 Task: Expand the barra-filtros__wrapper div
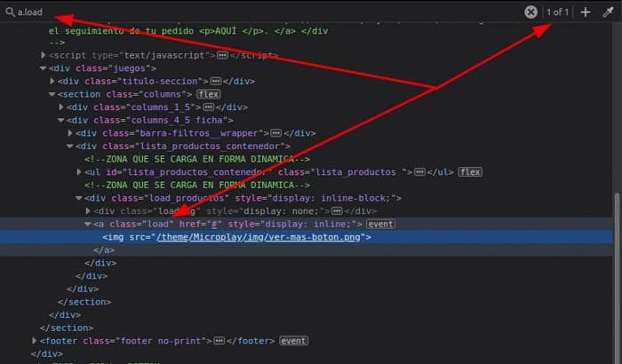click(x=70, y=133)
